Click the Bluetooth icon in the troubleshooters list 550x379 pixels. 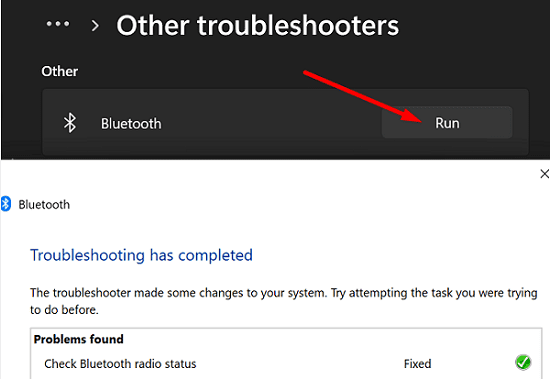(x=69, y=123)
